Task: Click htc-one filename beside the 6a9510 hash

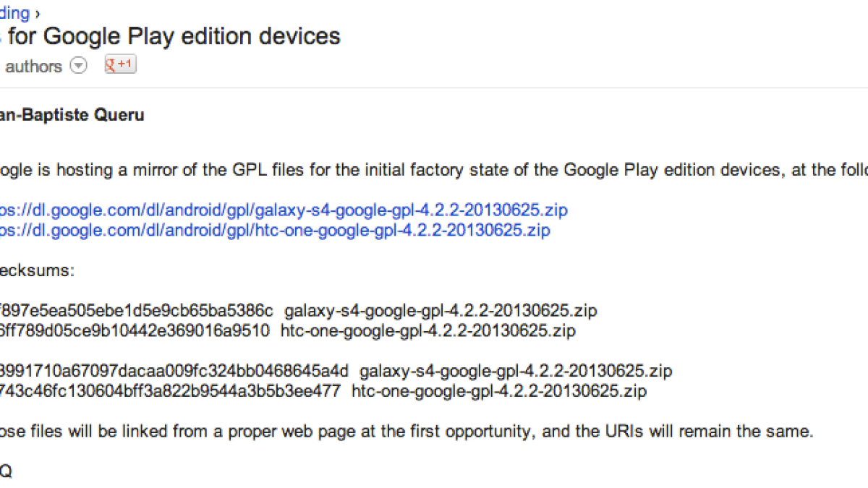Action: pos(427,331)
